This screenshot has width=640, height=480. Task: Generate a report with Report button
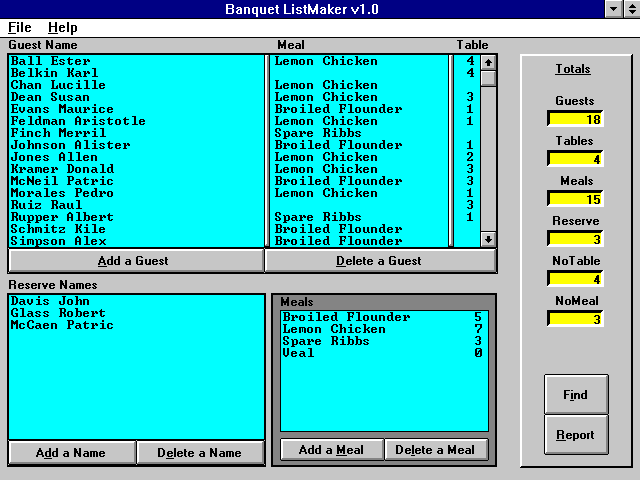coord(575,435)
